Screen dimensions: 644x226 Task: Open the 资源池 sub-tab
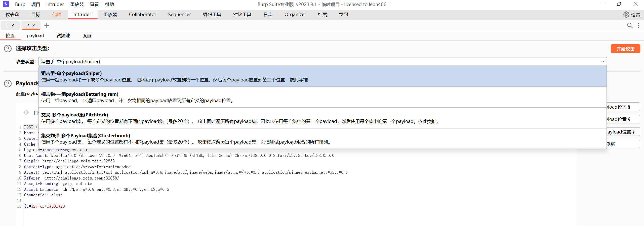pyautogui.click(x=63, y=35)
